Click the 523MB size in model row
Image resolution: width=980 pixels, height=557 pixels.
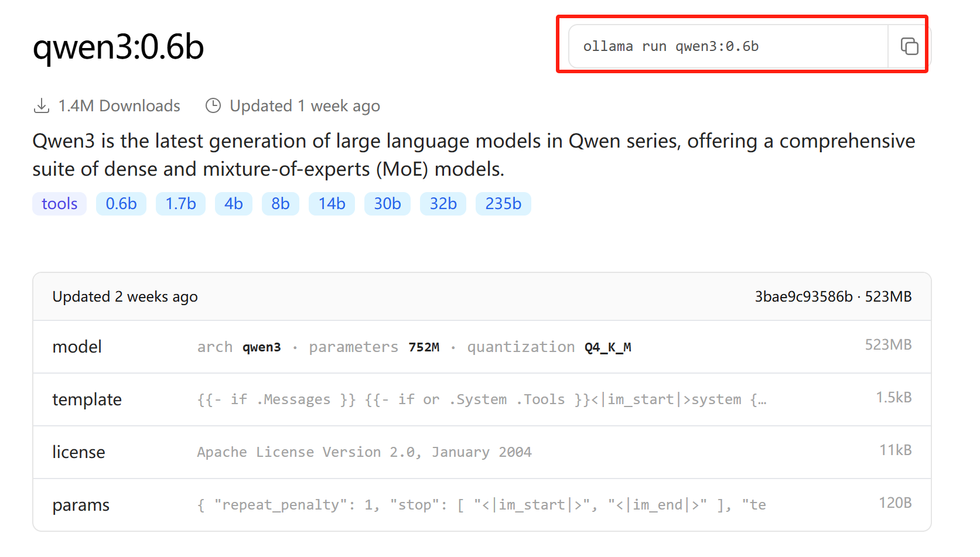[888, 345]
